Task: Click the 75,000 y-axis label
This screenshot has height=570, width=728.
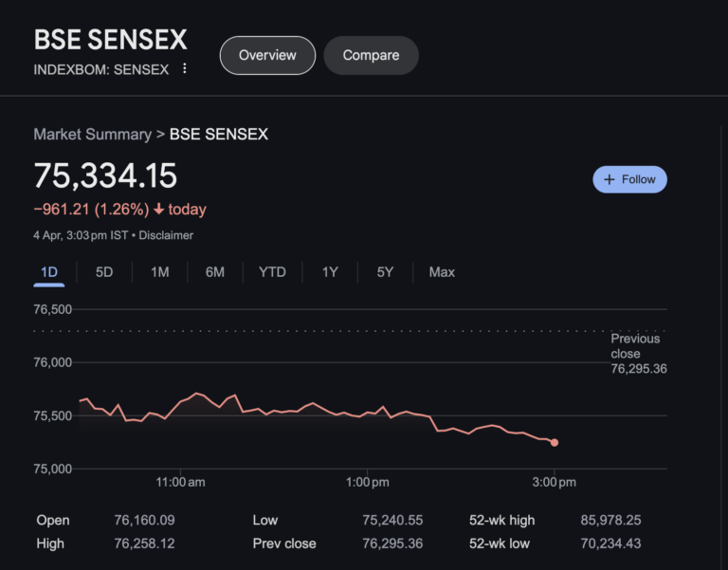Action: click(52, 469)
